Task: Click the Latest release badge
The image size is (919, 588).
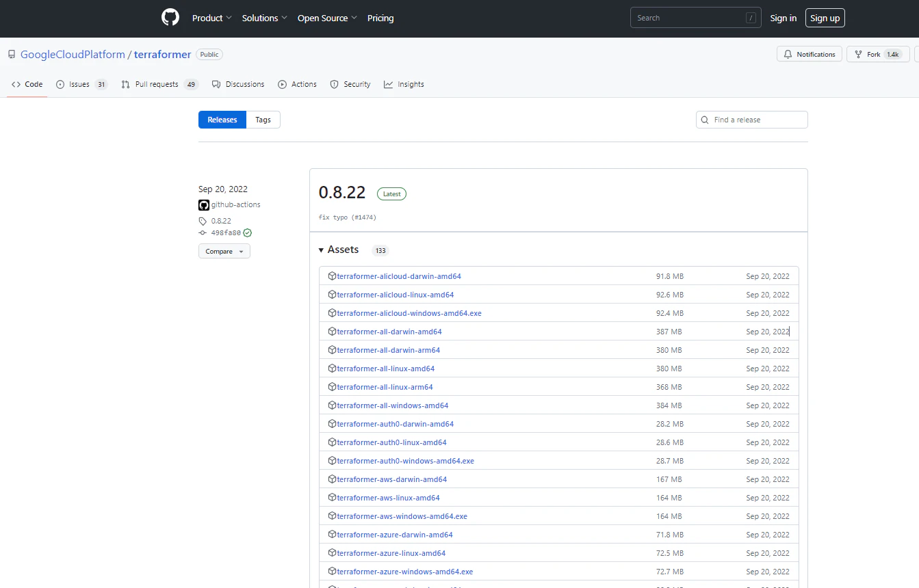Action: click(x=392, y=194)
